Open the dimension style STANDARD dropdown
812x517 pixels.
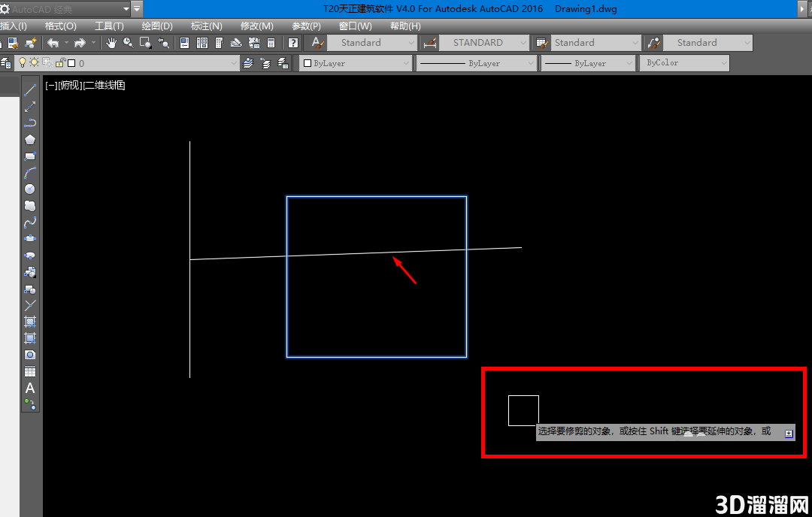[x=523, y=43]
